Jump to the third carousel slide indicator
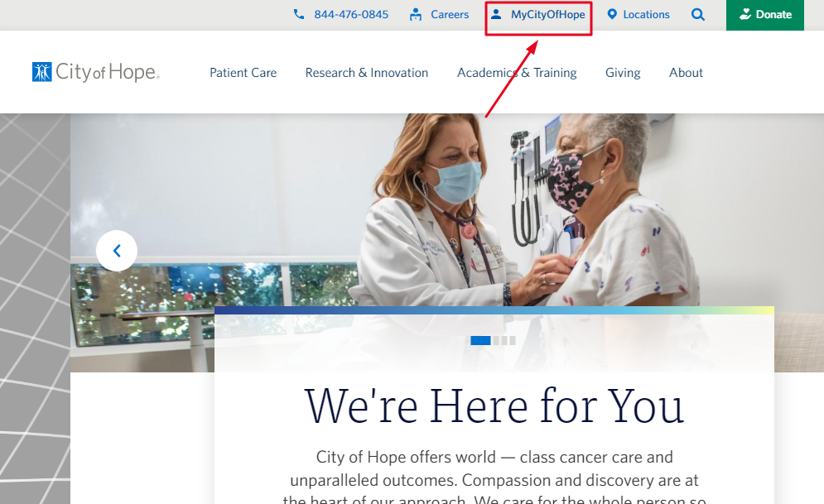This screenshot has width=824, height=504. pos(504,341)
